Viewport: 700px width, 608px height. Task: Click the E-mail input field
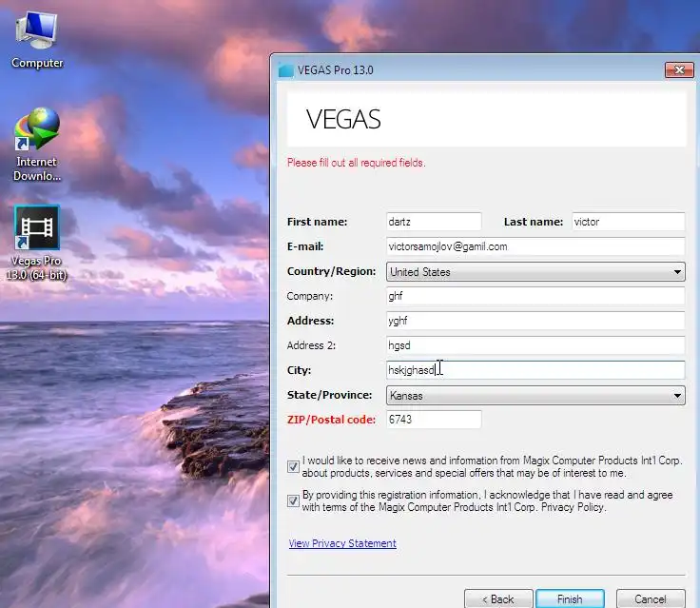[535, 246]
